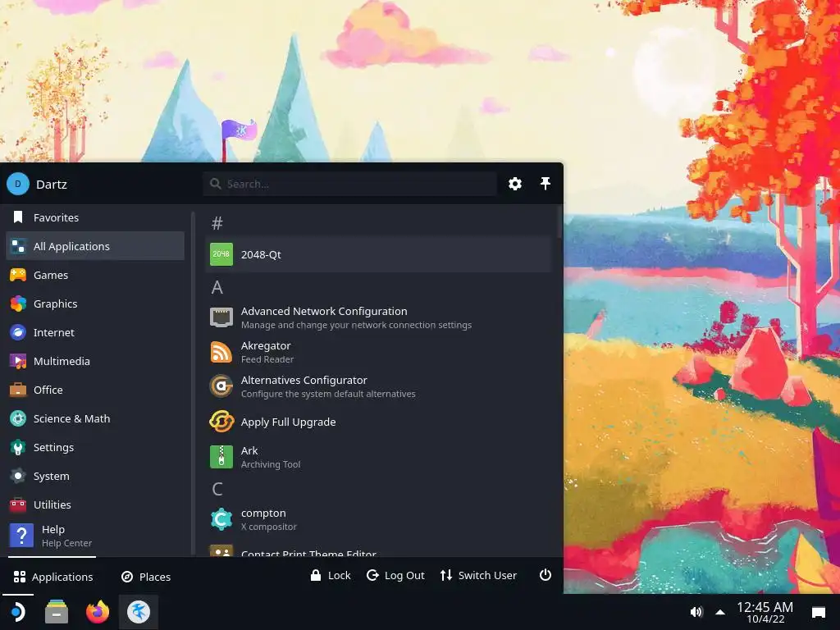Select All Applications category

click(95, 246)
